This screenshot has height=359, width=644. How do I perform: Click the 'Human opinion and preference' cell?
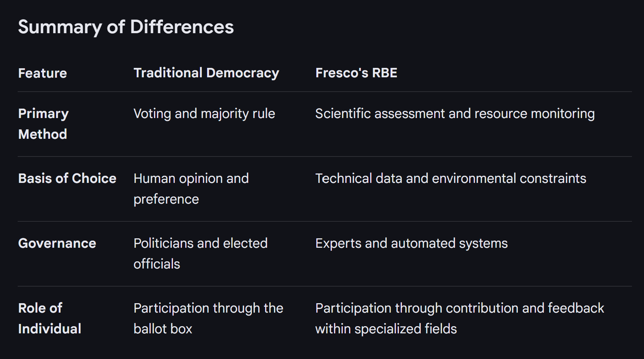point(191,189)
